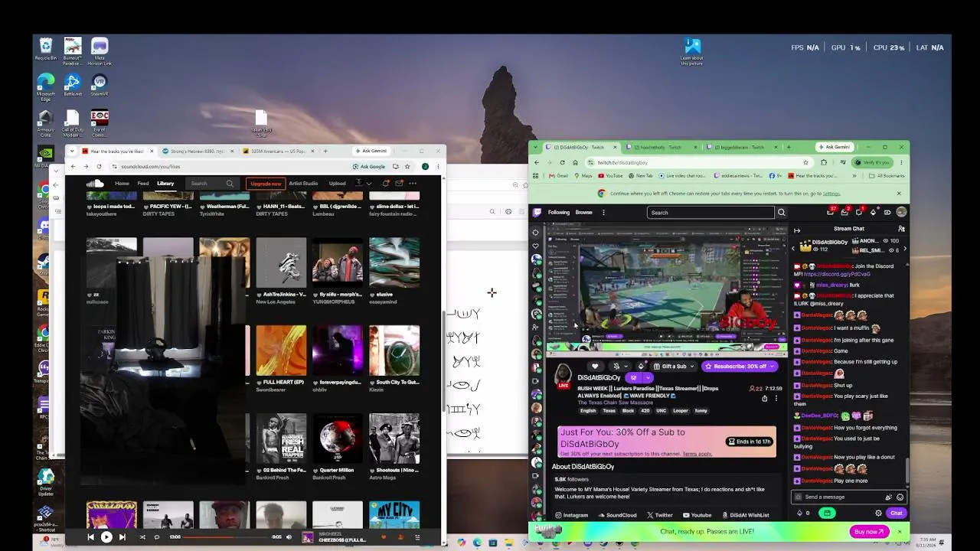Share the DiSdAtBiGbOy stream
This screenshot has width=980, height=551.
pyautogui.click(x=764, y=399)
